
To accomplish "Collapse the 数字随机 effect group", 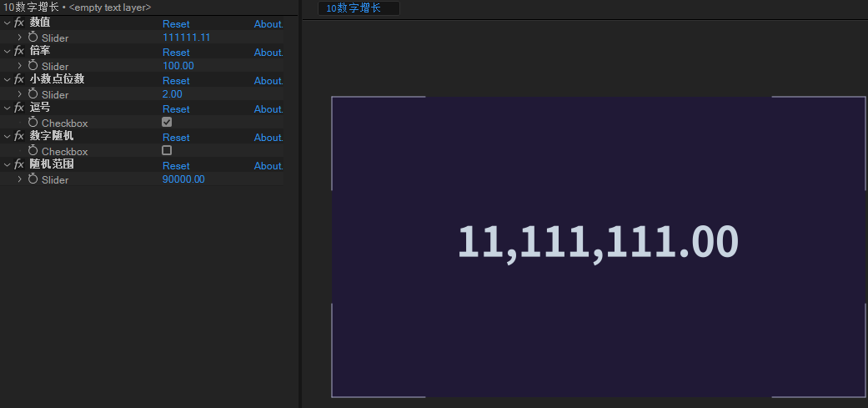I will (7, 137).
